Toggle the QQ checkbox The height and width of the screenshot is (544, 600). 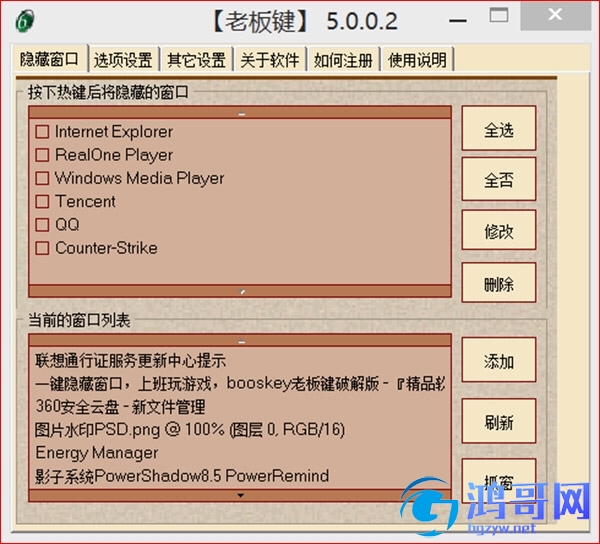pyautogui.click(x=42, y=225)
